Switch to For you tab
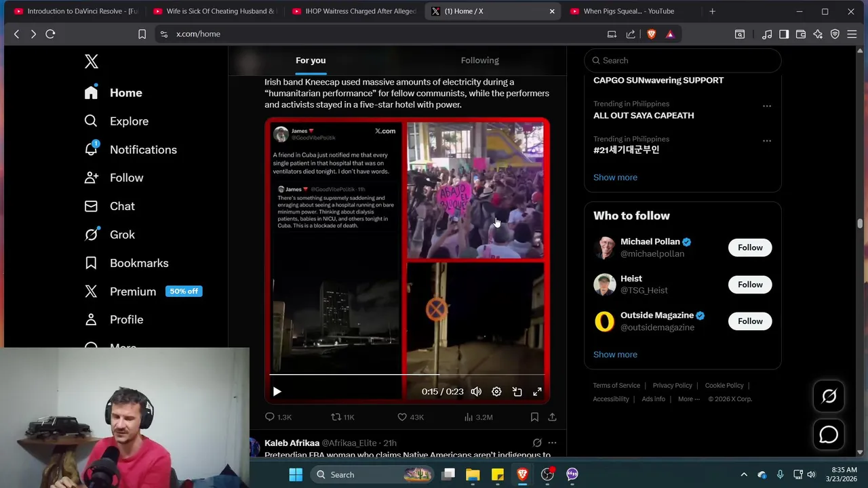Screen dimensions: 868x488 [x=311, y=60]
